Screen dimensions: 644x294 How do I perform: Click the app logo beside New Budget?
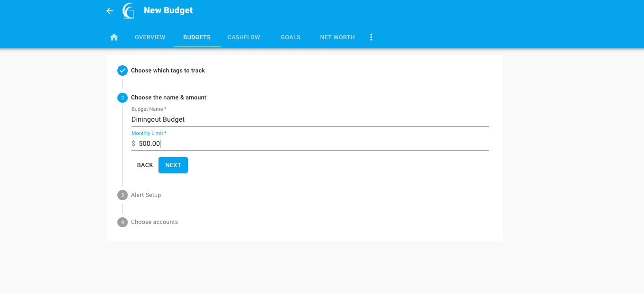pos(128,11)
